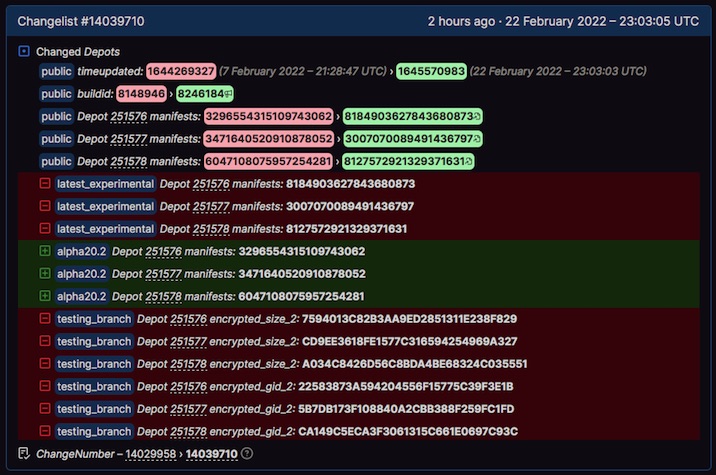Viewport: 716px width, 475px height.
Task: Click the alpha20.2 branch tag for Depot 251577
Action: (82, 274)
